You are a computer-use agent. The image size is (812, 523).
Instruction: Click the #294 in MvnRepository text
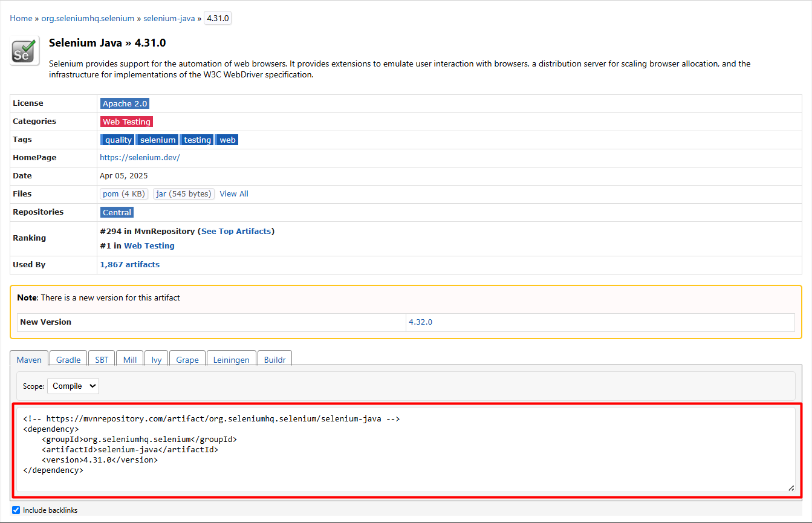[147, 231]
